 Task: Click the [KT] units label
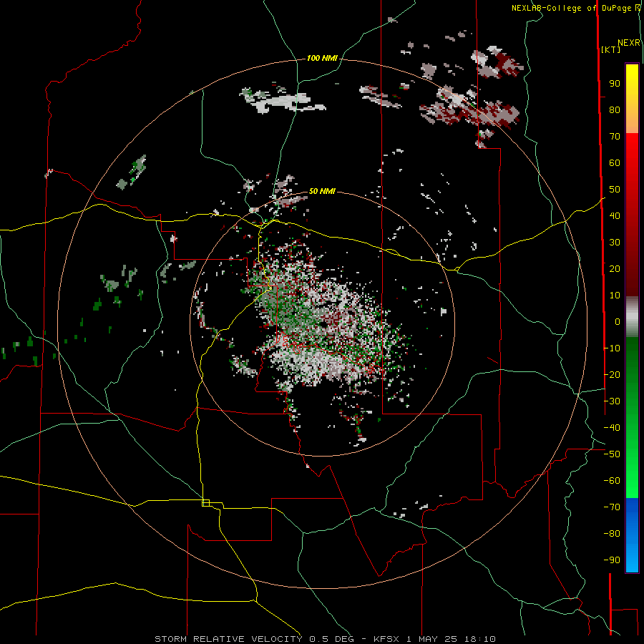611,49
